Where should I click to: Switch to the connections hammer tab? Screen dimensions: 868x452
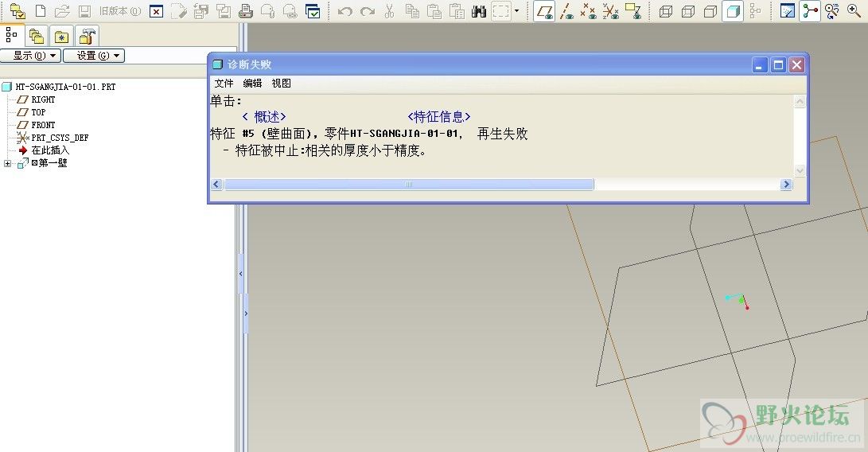point(87,37)
